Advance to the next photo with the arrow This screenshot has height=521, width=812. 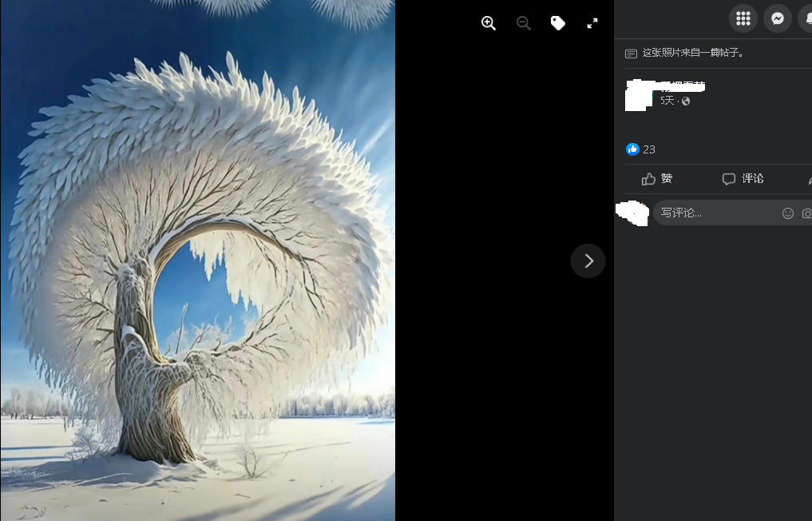tap(588, 260)
